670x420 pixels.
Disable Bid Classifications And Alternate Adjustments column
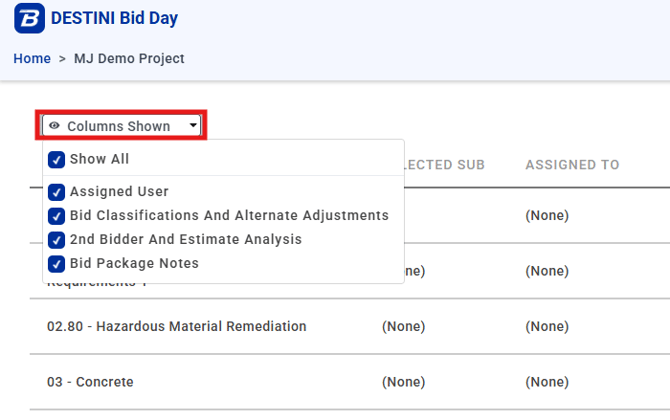(x=57, y=216)
